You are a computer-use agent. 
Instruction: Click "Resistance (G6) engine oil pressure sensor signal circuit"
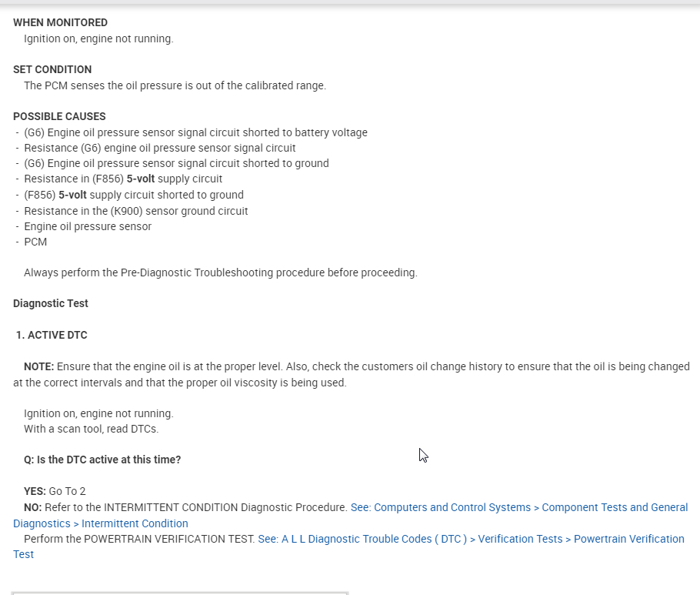159,148
